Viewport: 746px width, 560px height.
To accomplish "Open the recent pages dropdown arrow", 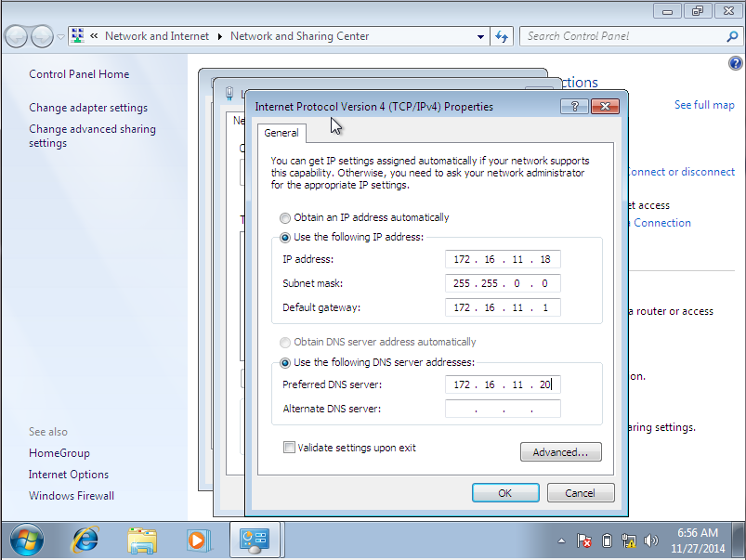I will [x=61, y=36].
